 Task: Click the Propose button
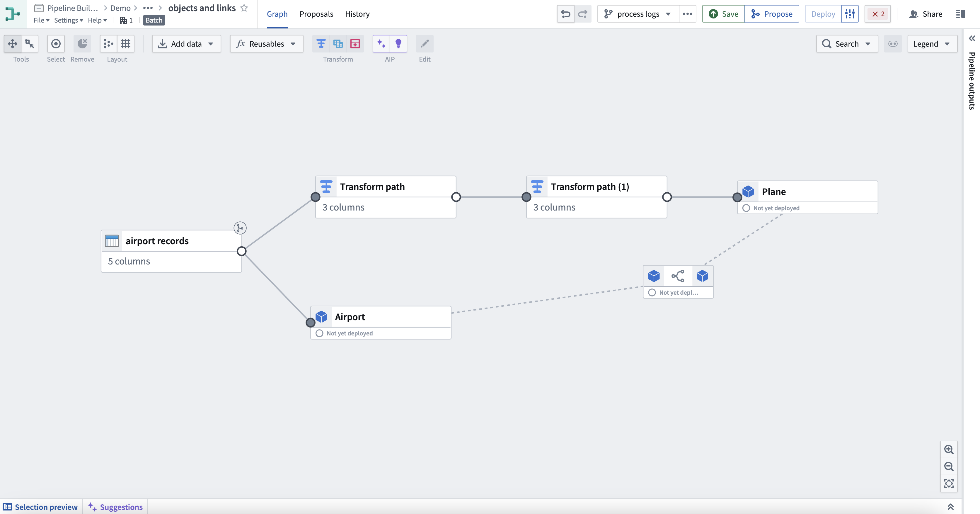coord(772,14)
